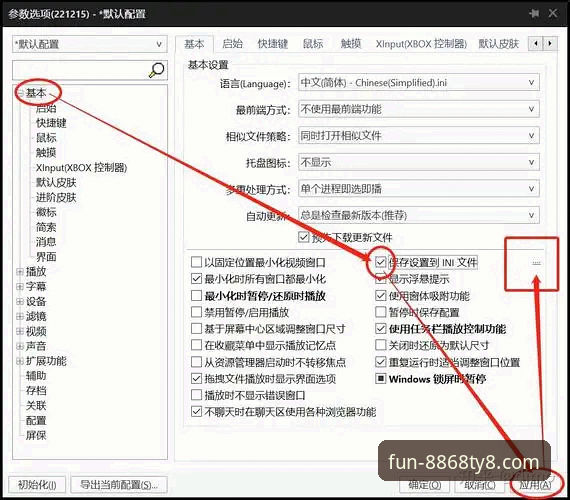Expand the 视频 tree node
Viewport: 570px width, 500px height.
click(x=20, y=331)
